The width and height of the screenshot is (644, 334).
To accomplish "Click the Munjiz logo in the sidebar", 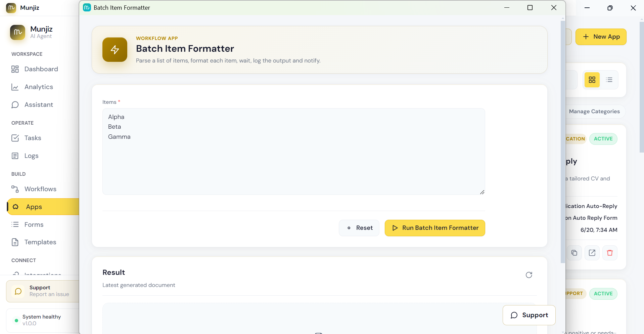I will (17, 32).
